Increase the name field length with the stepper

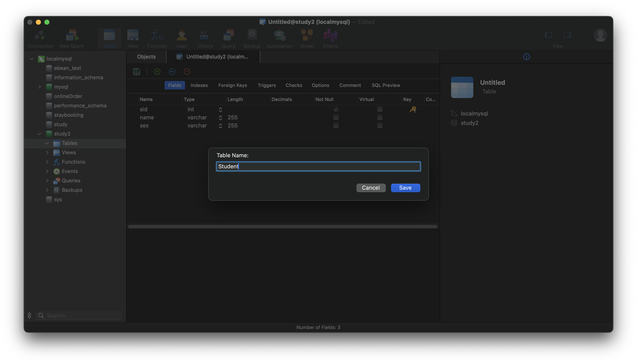coord(220,116)
